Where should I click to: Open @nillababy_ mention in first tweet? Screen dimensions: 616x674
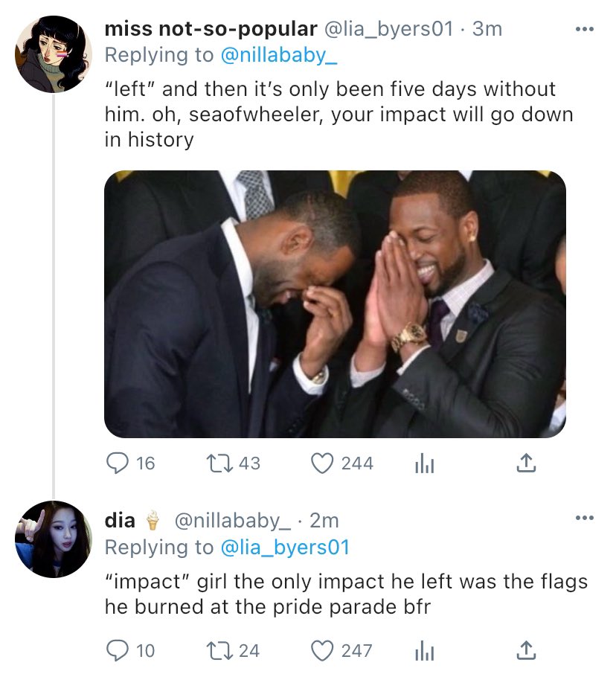pyautogui.click(x=279, y=54)
